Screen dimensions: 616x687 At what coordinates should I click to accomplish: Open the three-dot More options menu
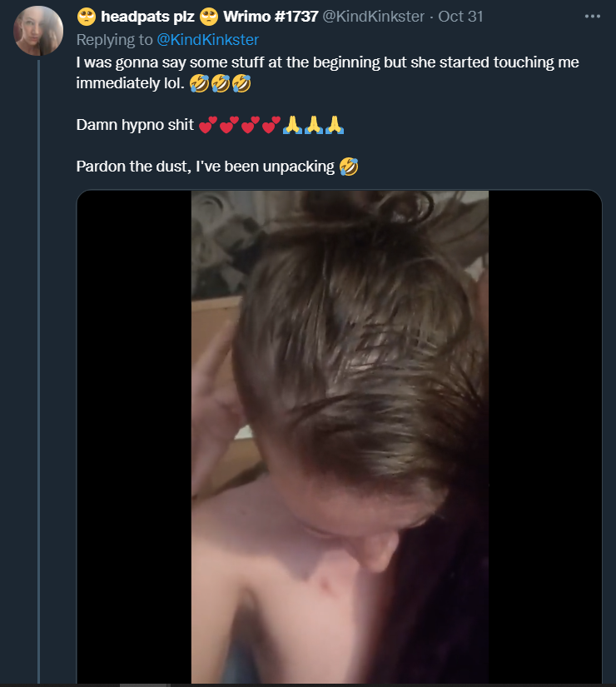pyautogui.click(x=593, y=17)
